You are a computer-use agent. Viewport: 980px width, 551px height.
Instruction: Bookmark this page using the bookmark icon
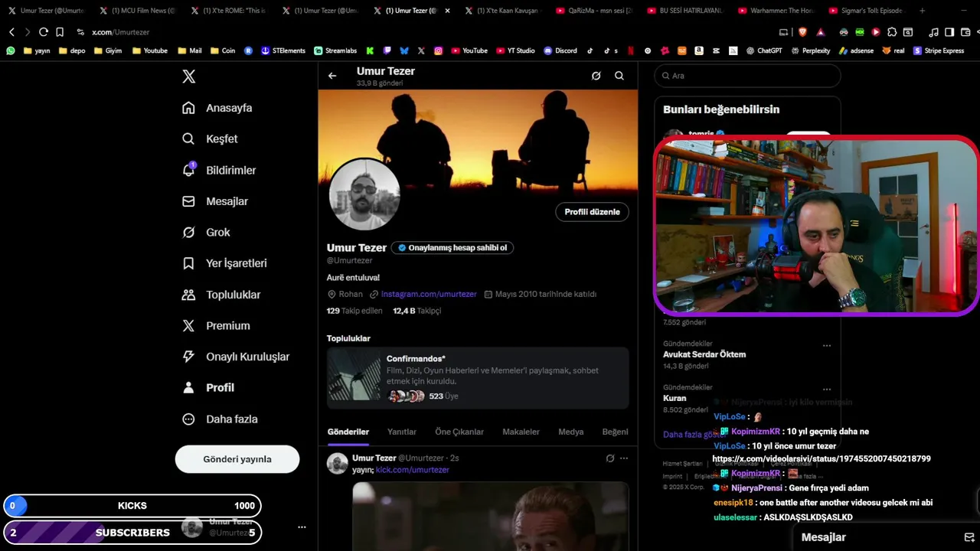pos(60,32)
